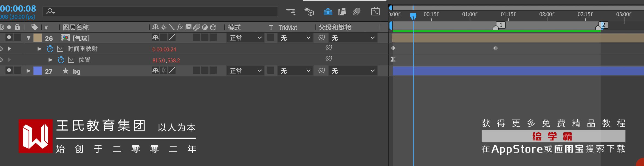Toggle hide shy layers icon

coord(328,12)
